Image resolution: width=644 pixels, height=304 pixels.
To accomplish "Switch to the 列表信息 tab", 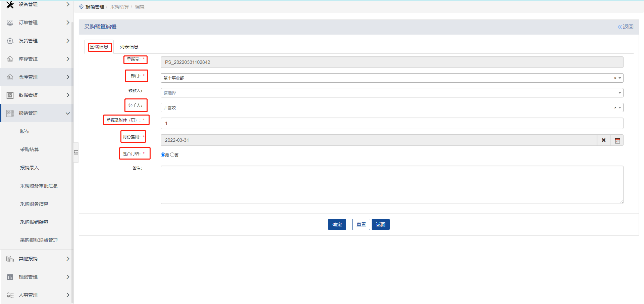I will (129, 47).
